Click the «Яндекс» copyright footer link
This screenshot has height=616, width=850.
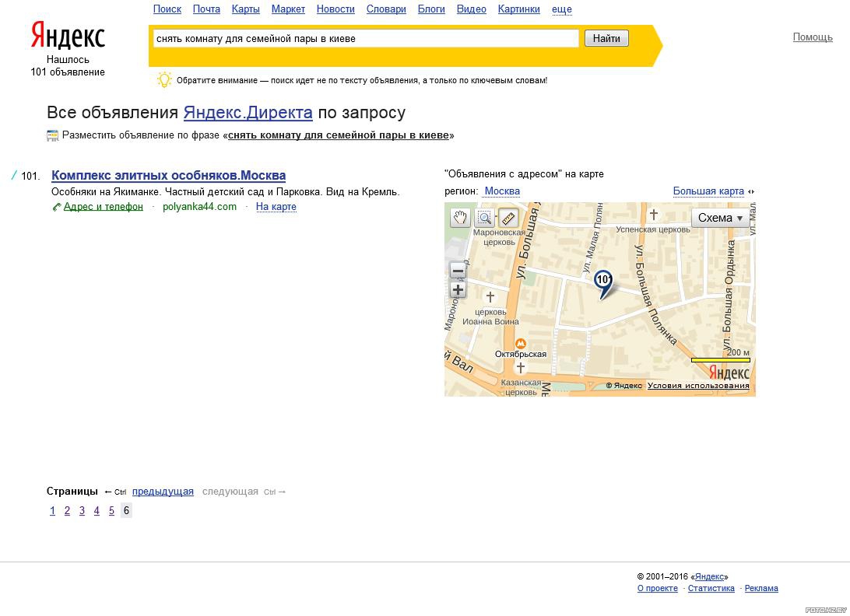(710, 576)
